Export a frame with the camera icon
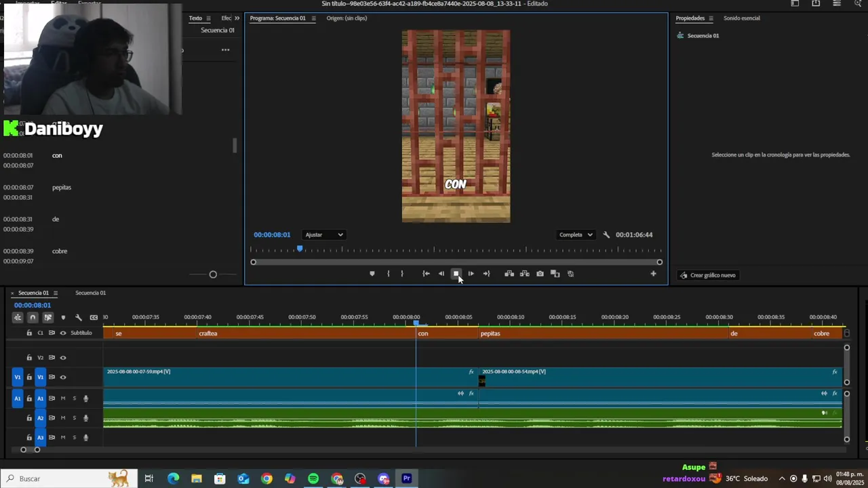The image size is (868, 488). pyautogui.click(x=540, y=274)
